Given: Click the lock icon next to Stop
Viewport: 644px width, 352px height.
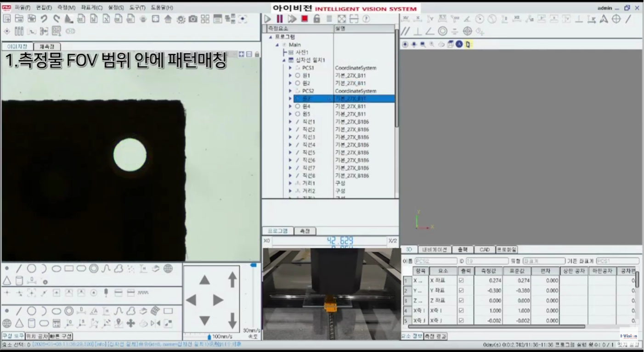Looking at the screenshot, I should (x=316, y=19).
